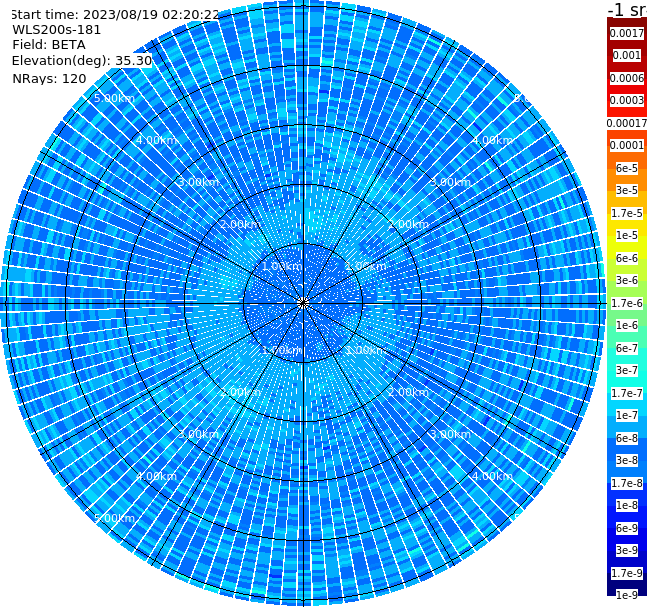
Task: Click the Start time 2023/08/19 02:20:22 header text
Action: point(115,15)
